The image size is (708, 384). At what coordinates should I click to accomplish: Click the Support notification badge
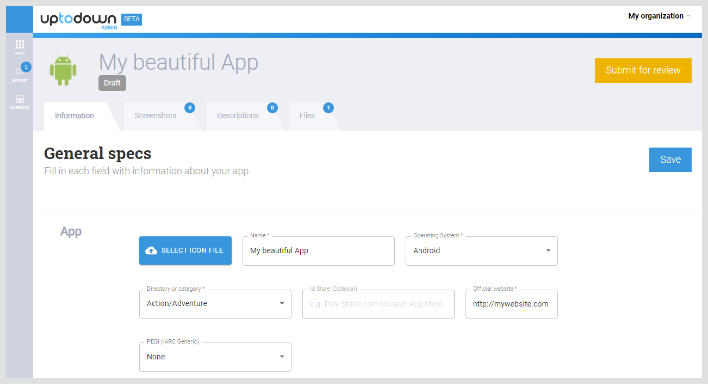click(26, 67)
